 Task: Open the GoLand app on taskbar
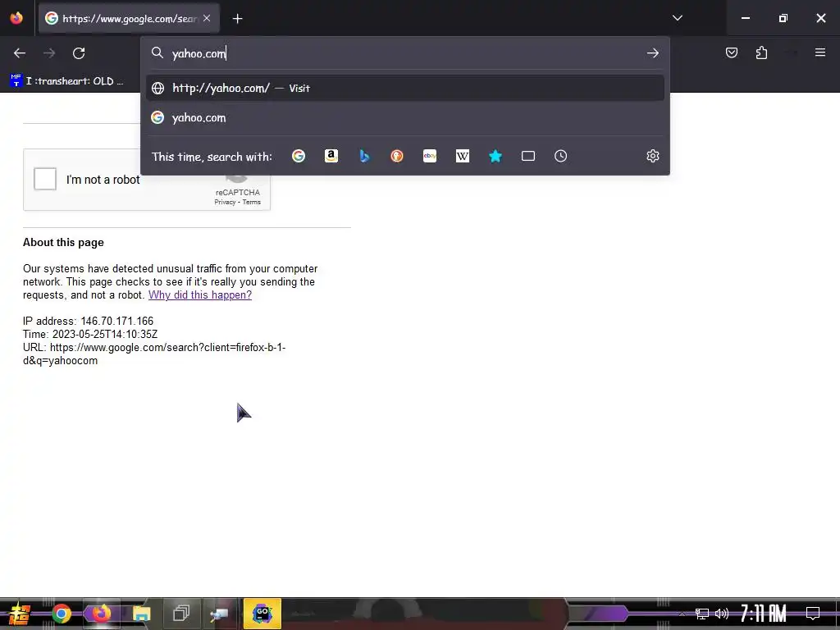(262, 614)
